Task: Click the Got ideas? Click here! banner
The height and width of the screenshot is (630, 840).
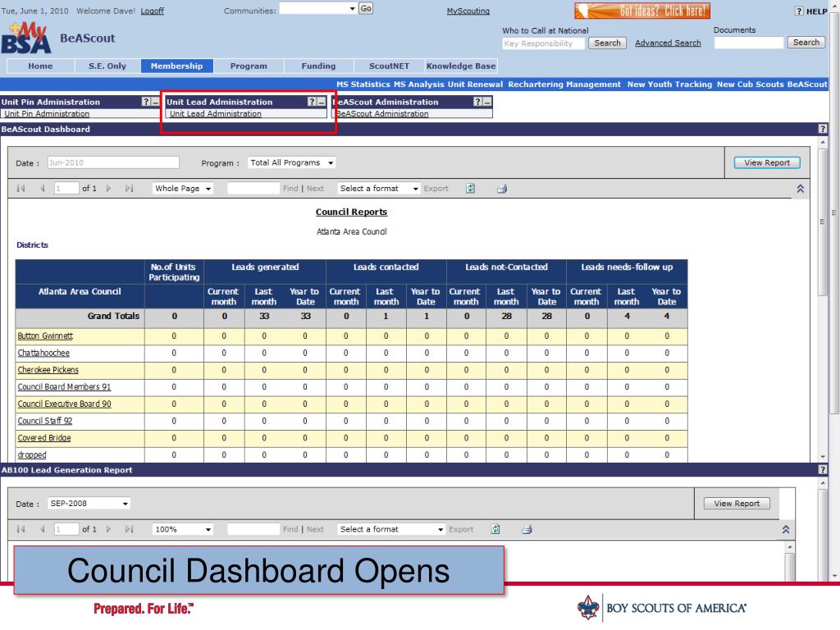Action: pos(642,11)
